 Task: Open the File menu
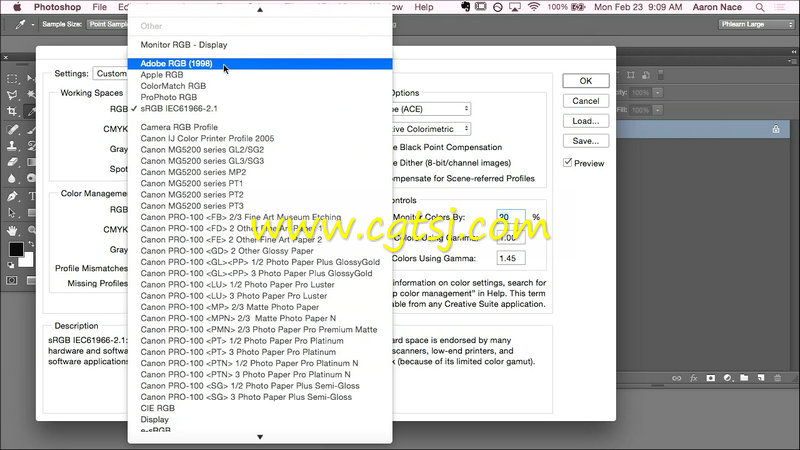pos(99,7)
